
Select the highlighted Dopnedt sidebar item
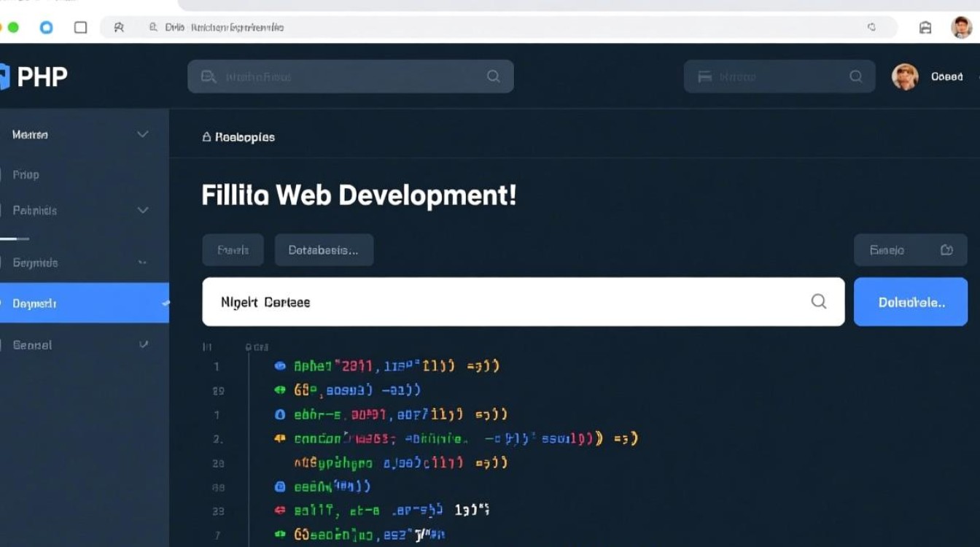[35, 303]
